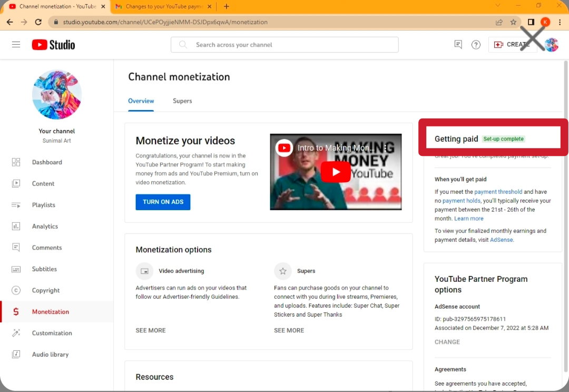Click the Channel monetization heading
Screen dimensions: 569x392
[179, 77]
